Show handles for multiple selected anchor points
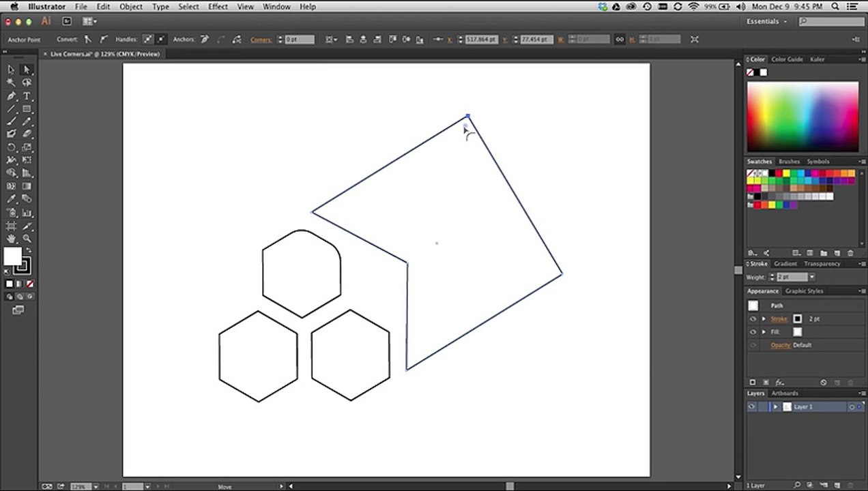This screenshot has width=868, height=491. [147, 40]
